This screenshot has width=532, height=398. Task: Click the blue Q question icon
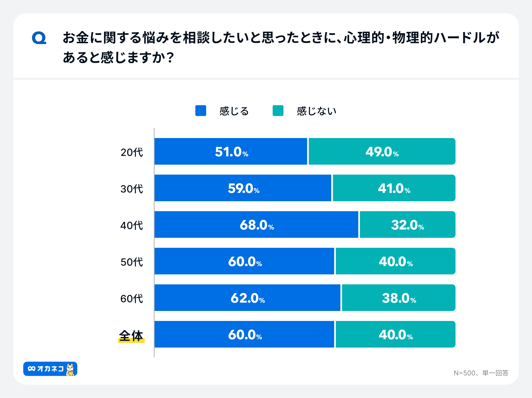point(39,38)
